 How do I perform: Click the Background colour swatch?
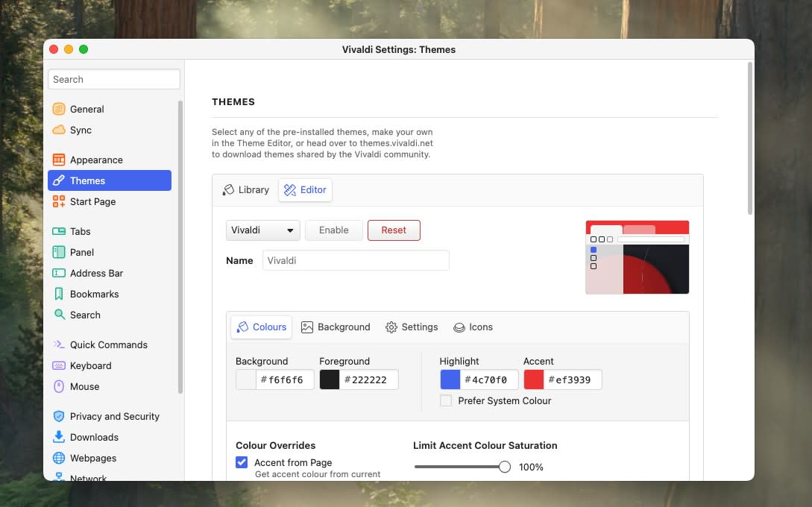[246, 380]
